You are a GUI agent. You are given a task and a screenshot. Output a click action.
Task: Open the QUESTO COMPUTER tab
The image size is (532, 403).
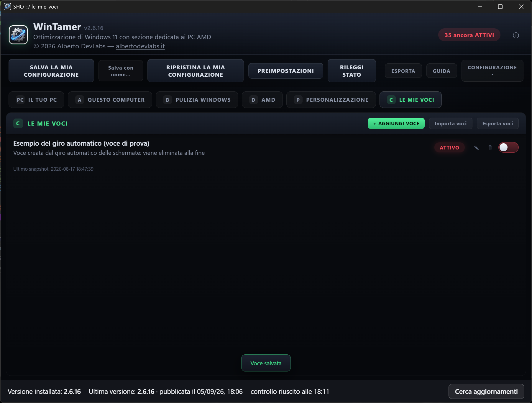point(110,100)
